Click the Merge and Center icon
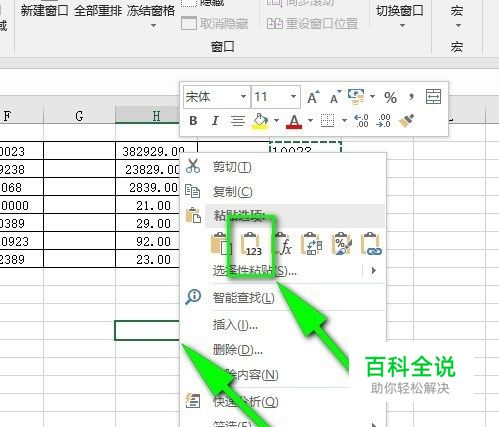The height and width of the screenshot is (427, 499). coord(433,97)
